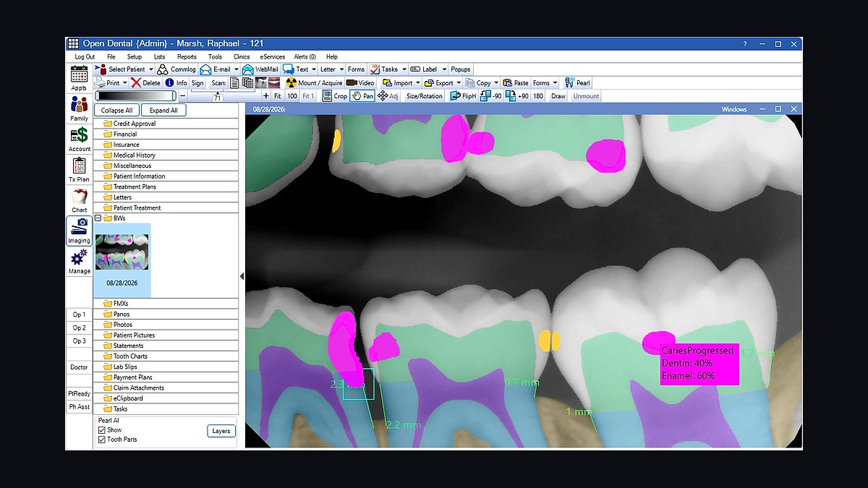The height and width of the screenshot is (488, 868).
Task: Open the Reports menu
Action: 187,56
